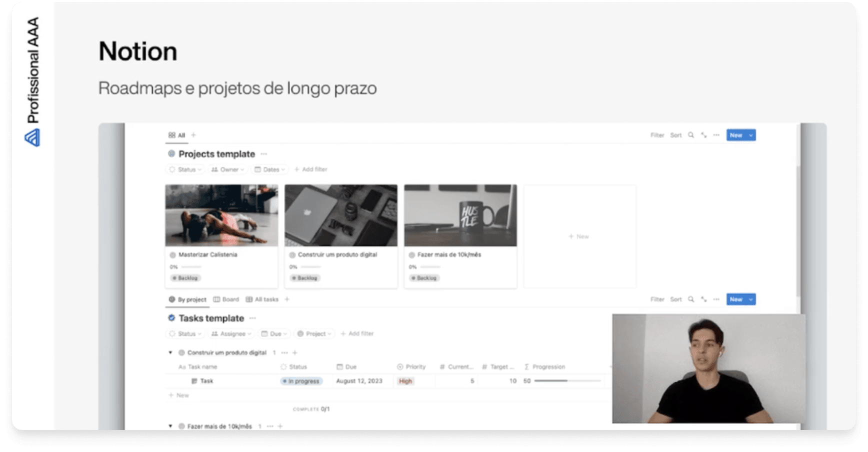The width and height of the screenshot is (868, 452).
Task: Click the expand icon in Projects toolbar
Action: (x=703, y=135)
